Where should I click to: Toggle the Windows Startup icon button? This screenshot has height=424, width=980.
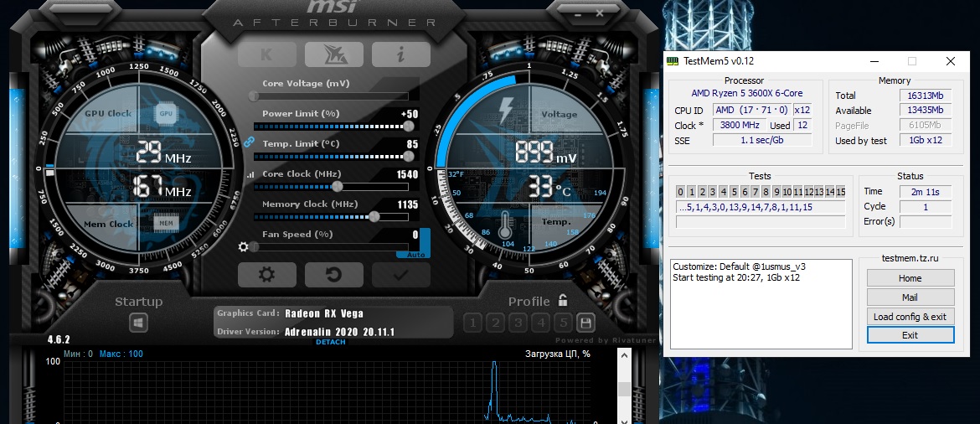pyautogui.click(x=138, y=323)
